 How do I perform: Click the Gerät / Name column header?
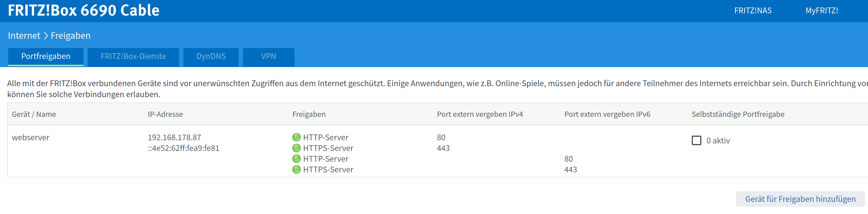[34, 114]
